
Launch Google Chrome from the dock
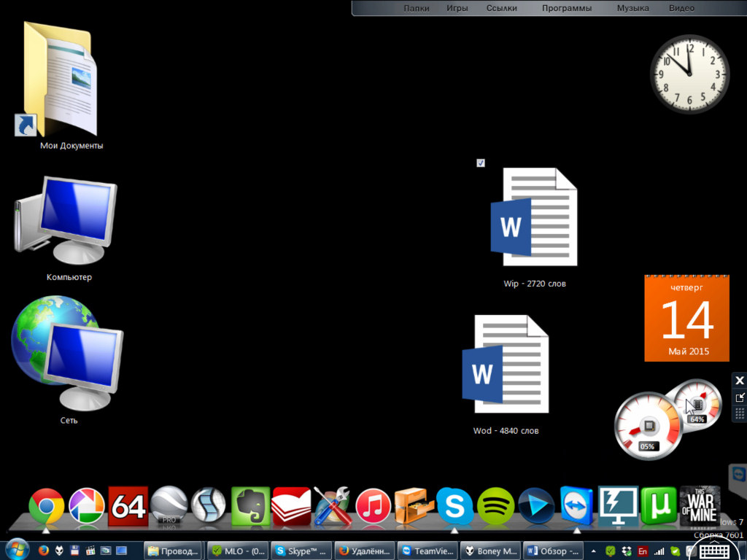46,507
